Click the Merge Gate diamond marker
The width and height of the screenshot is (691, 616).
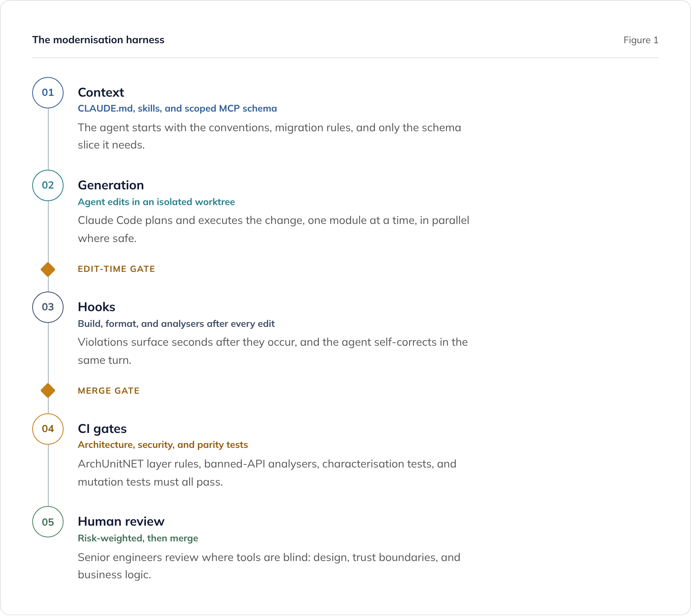pyautogui.click(x=48, y=390)
